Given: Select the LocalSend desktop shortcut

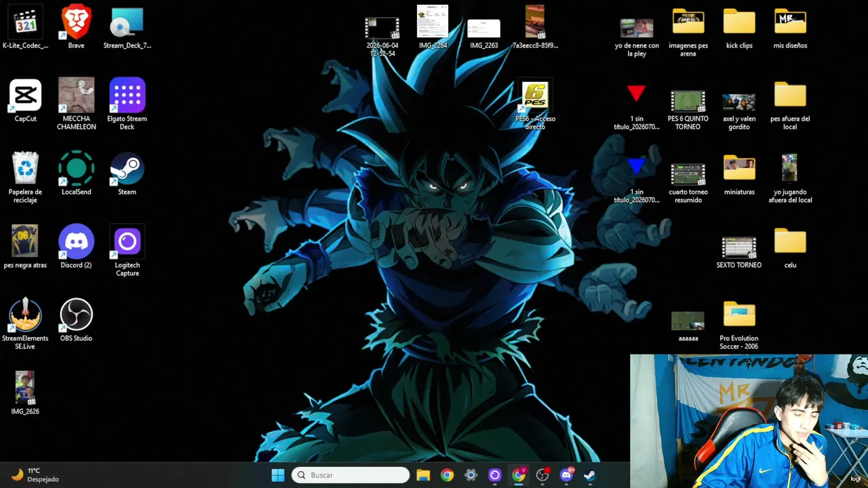Looking at the screenshot, I should pos(76,175).
